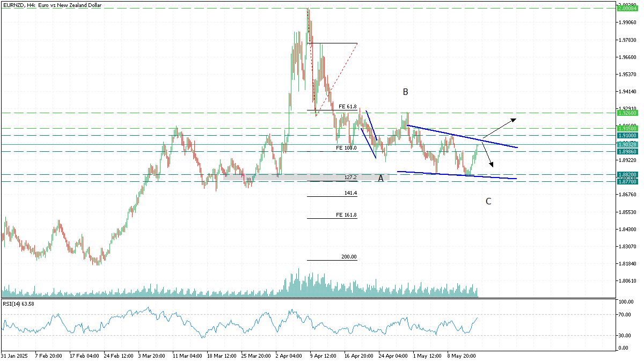Screen dimensions: 644x362
Task: Click the 1.95370 price axis value
Action: tap(627, 75)
